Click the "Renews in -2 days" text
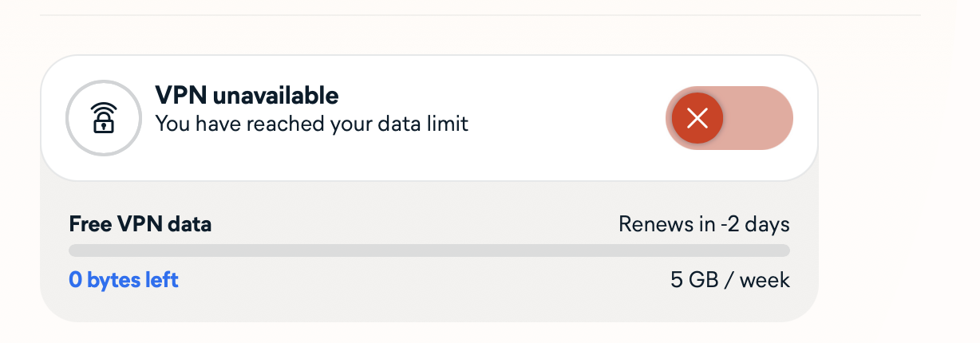This screenshot has width=980, height=343. click(704, 224)
